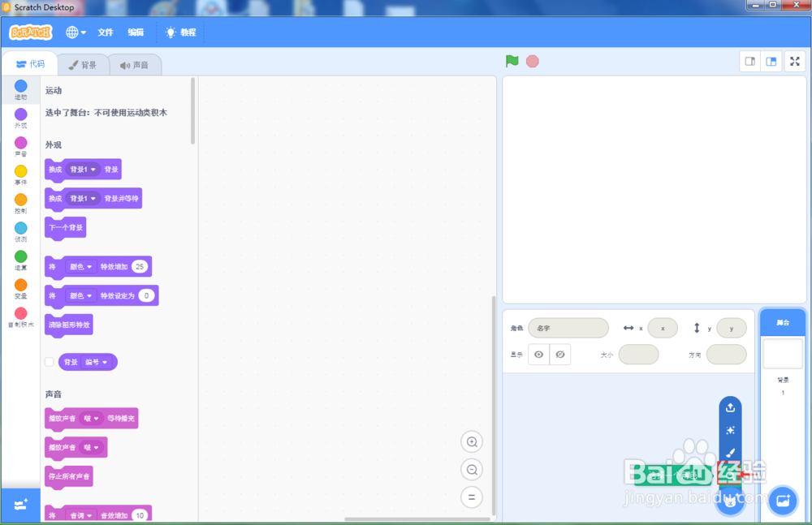This screenshot has height=525, width=812.
Task: Zoom out of the code area
Action: 472,469
